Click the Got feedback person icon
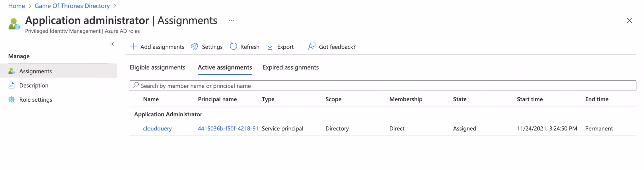The image size is (644, 170). [312, 46]
